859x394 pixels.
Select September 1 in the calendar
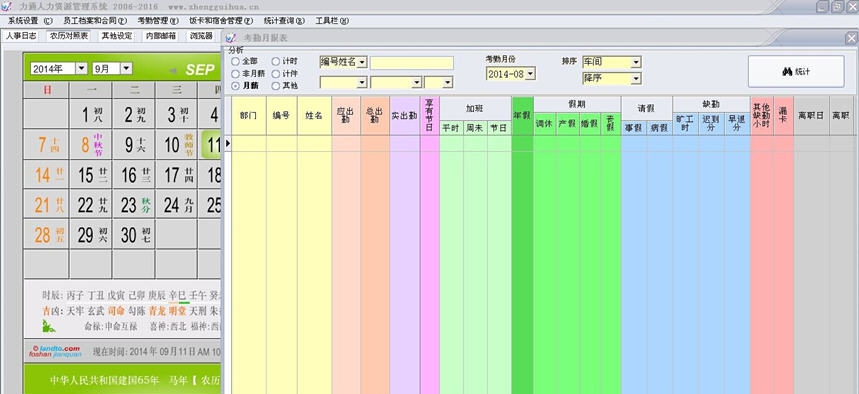click(x=90, y=115)
